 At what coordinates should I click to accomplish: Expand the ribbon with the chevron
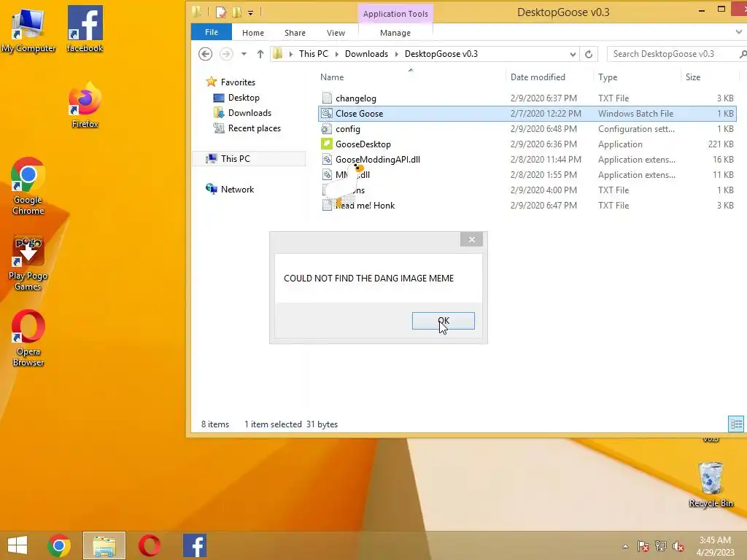[739, 32]
